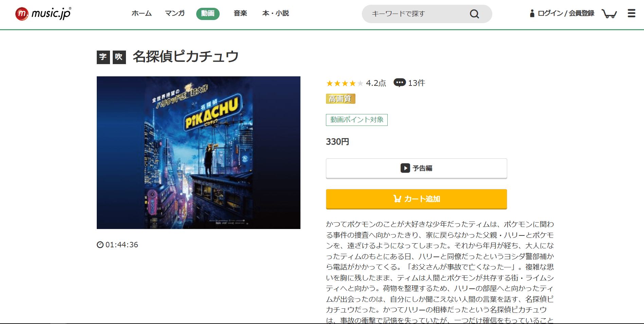Viewport: 644px width, 324px height.
Task: Click the 吹 dubbed badge
Action: pos(119,57)
